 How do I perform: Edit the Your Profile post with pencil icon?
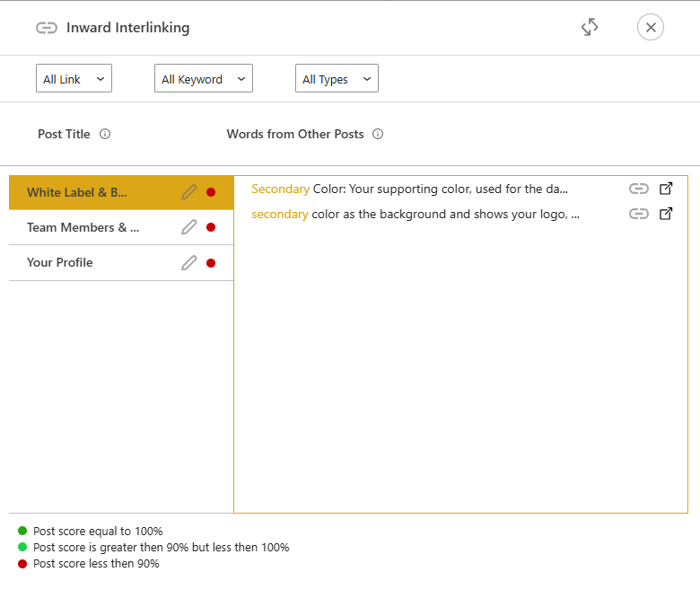coord(188,263)
